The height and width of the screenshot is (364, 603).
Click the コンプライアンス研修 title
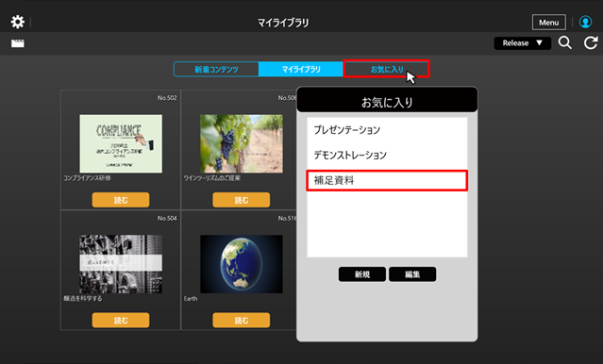pos(88,178)
